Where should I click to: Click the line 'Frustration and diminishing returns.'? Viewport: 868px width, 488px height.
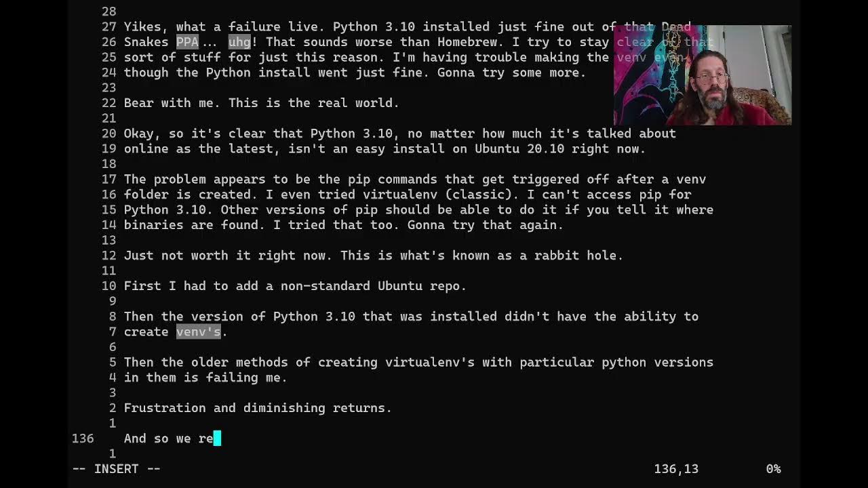point(258,408)
